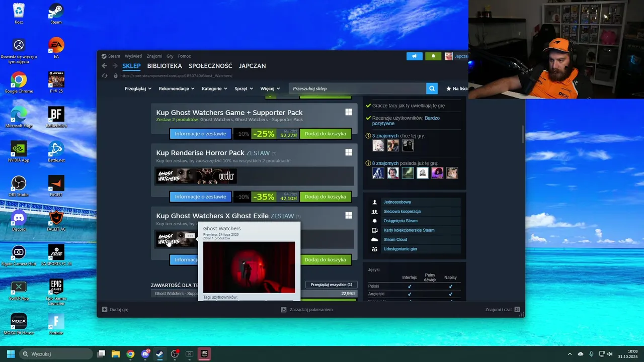
Task: Open Zarządzaj pobieraniem downloads manager
Action: pyautogui.click(x=306, y=310)
